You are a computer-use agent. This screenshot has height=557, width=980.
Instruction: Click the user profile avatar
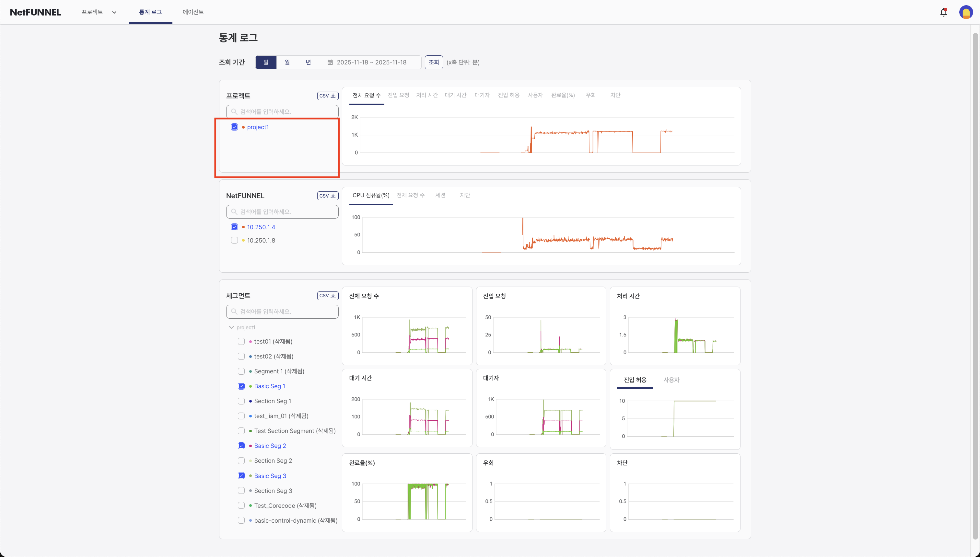(x=965, y=12)
